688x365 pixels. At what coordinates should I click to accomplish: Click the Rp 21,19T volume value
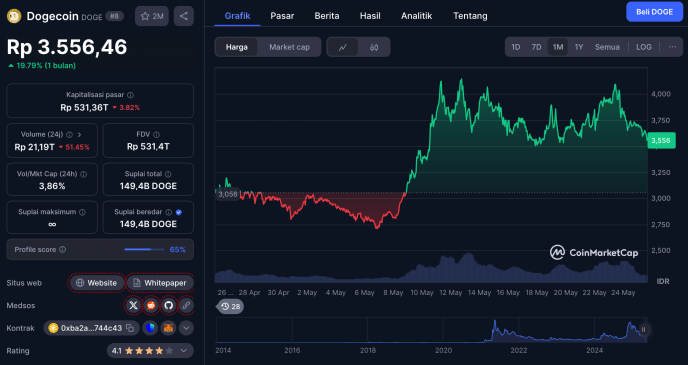[x=34, y=147]
